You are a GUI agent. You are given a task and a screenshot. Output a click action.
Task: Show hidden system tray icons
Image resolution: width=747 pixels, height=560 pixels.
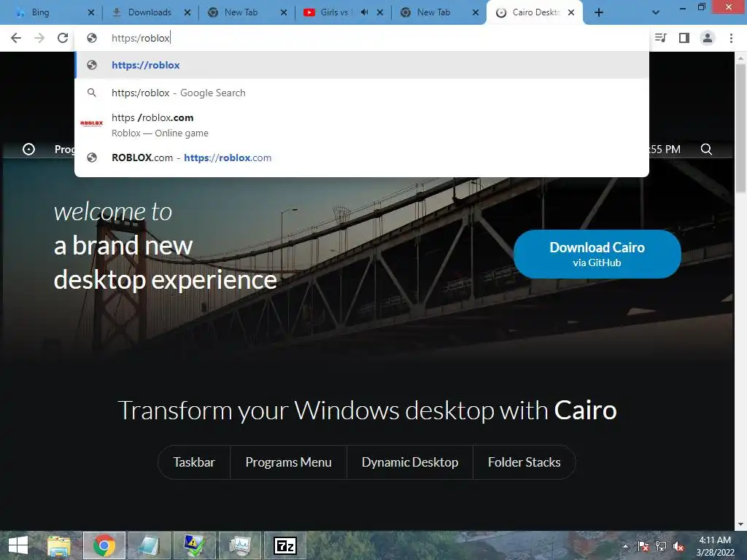click(625, 546)
